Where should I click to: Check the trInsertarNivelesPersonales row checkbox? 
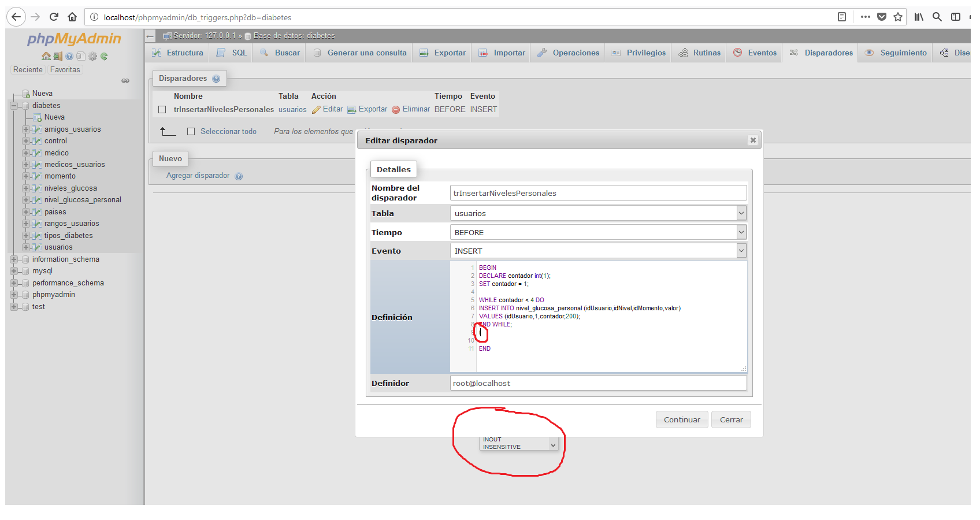[x=162, y=109]
